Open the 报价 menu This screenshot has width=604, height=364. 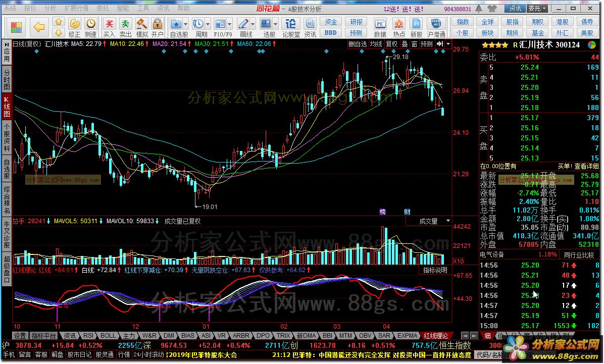tap(30, 9)
